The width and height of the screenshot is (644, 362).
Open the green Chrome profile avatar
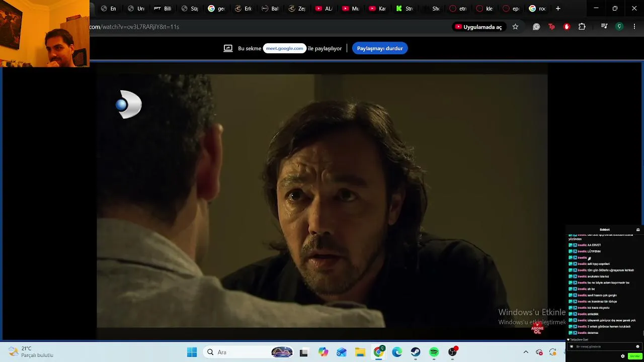click(619, 27)
